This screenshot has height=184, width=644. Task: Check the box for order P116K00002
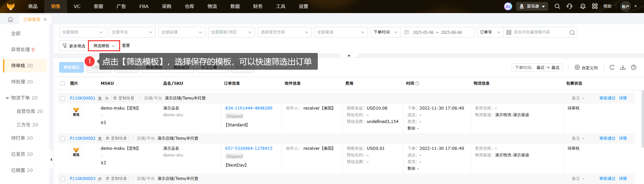coord(63,139)
